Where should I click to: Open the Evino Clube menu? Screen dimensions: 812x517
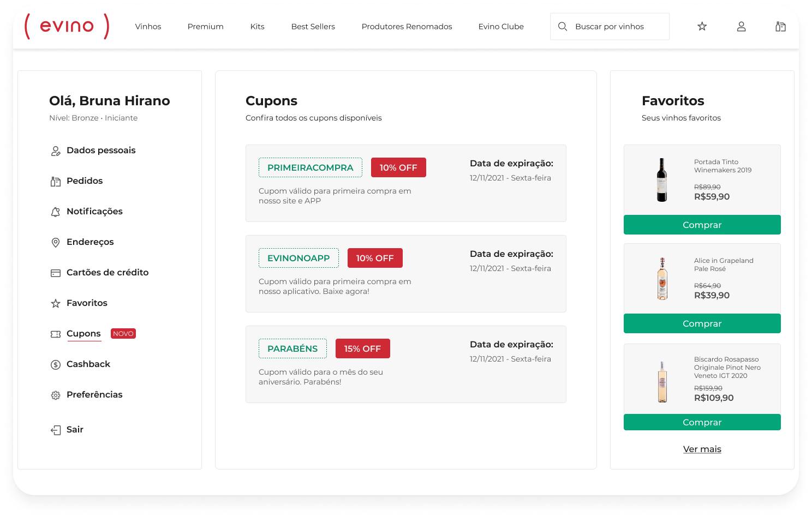[501, 26]
